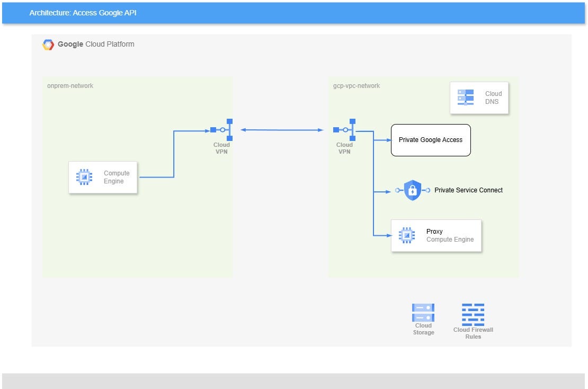Click the Google Cloud Platform logo
The width and height of the screenshot is (588, 389).
[49, 45]
